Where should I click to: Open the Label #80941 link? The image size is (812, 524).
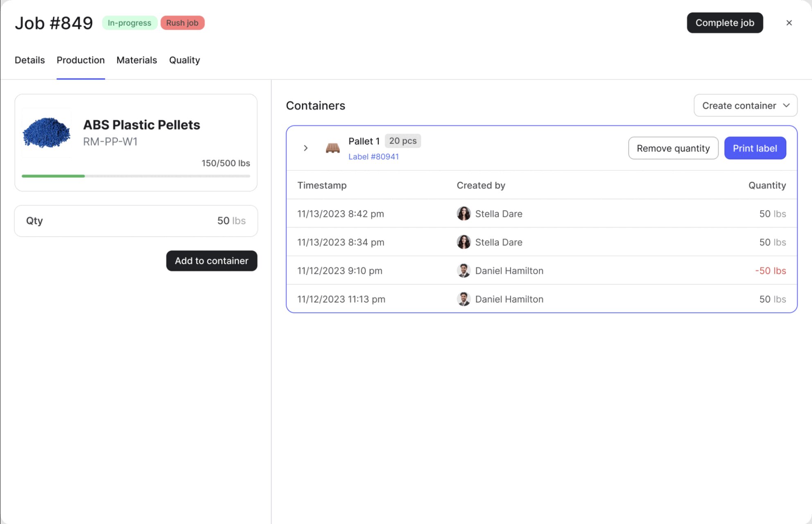(x=373, y=157)
